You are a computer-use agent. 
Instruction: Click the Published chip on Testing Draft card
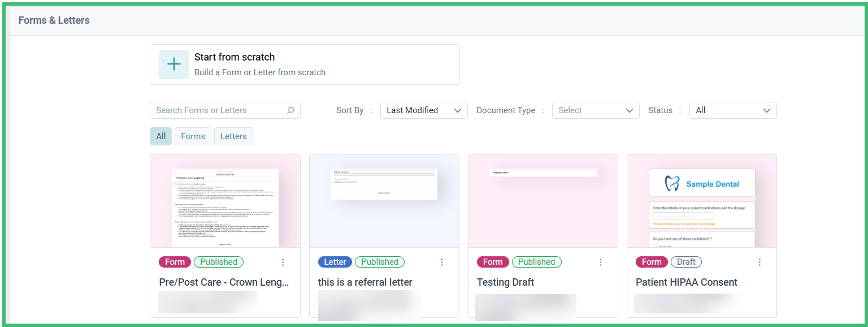536,262
